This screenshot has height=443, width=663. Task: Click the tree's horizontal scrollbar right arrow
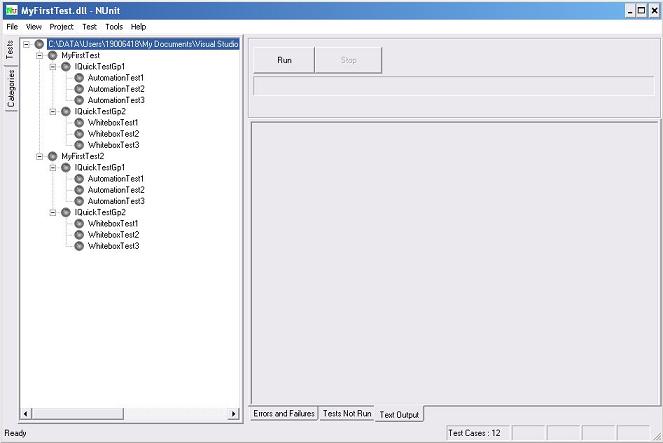pyautogui.click(x=233, y=414)
